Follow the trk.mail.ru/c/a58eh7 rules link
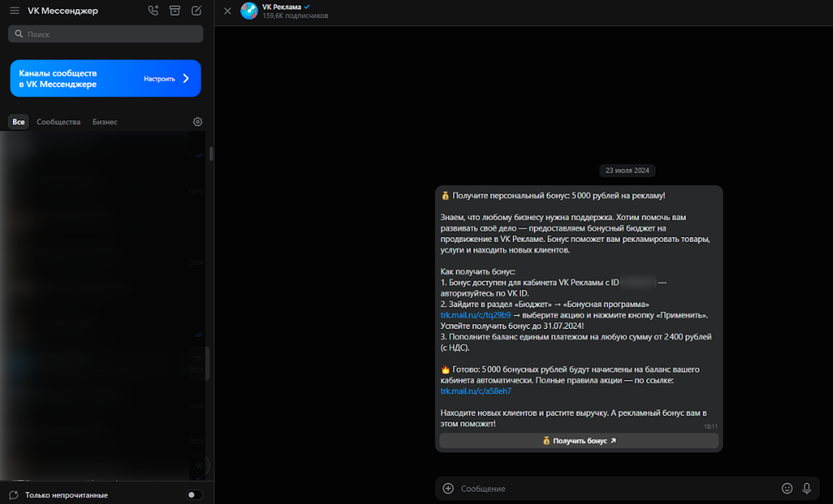Screen dimensions: 833x504 pos(476,391)
